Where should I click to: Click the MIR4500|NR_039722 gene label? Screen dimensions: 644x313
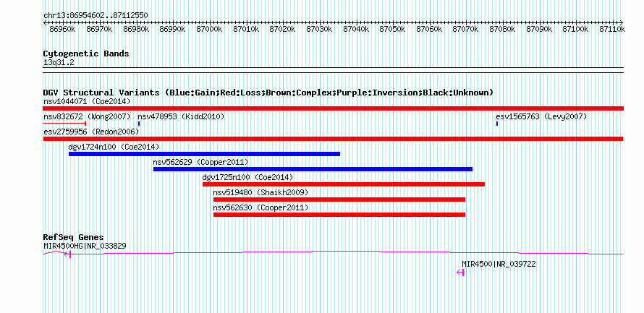pos(499,264)
